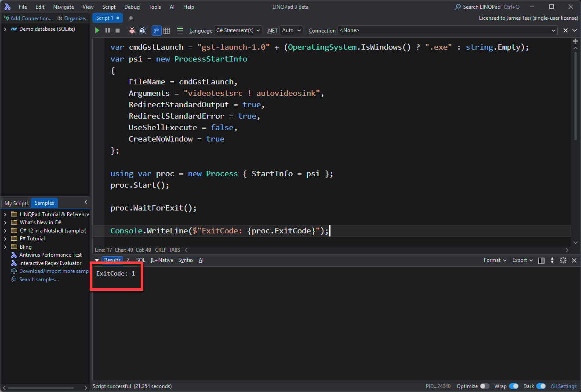The width and height of the screenshot is (581, 392).
Task: Open the Help menu
Action: [x=189, y=7]
